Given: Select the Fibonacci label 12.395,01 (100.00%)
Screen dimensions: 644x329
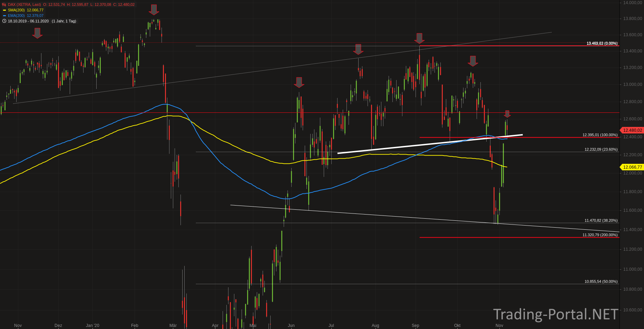Looking at the screenshot, I should point(600,135).
